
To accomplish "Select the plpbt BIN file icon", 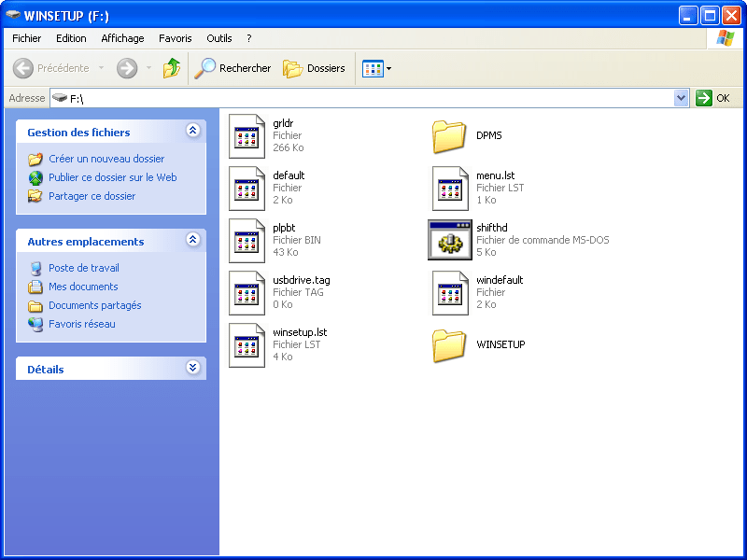I will 247,241.
